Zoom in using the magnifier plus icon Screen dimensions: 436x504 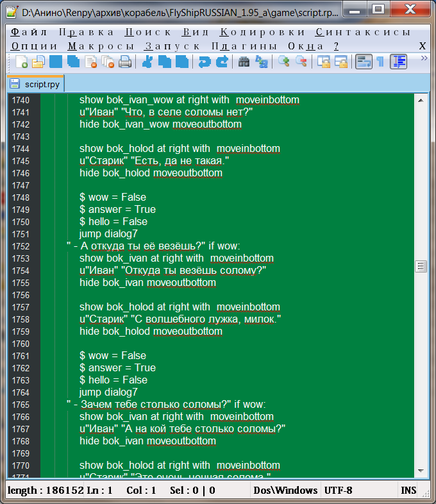283,62
